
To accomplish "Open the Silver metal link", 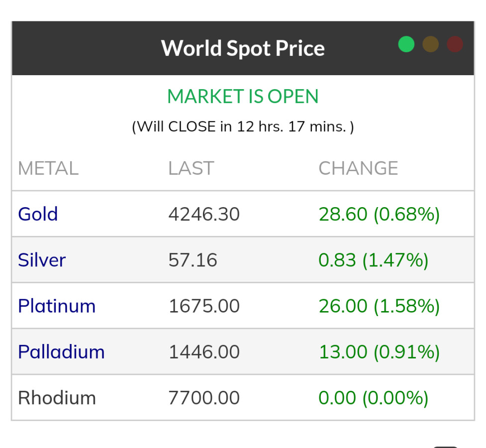I will [42, 260].
